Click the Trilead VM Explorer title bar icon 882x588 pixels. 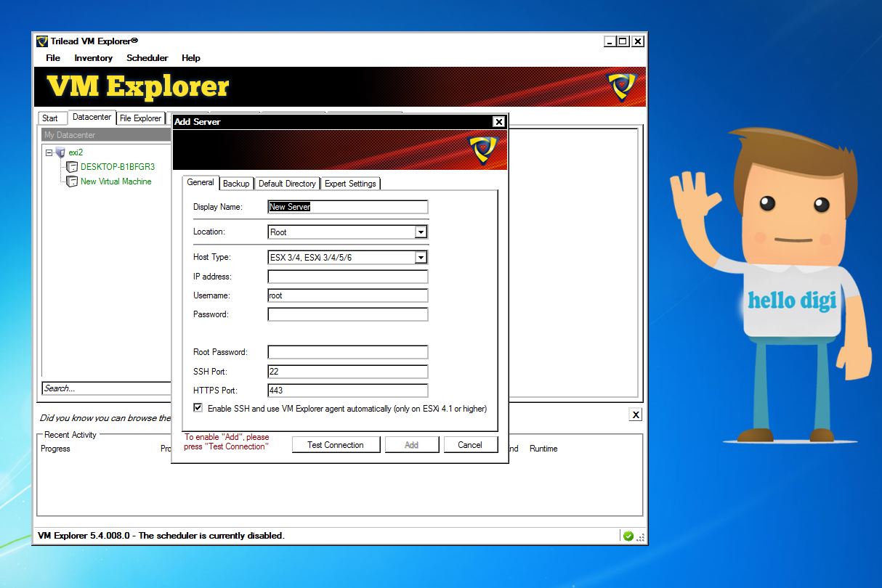point(42,41)
